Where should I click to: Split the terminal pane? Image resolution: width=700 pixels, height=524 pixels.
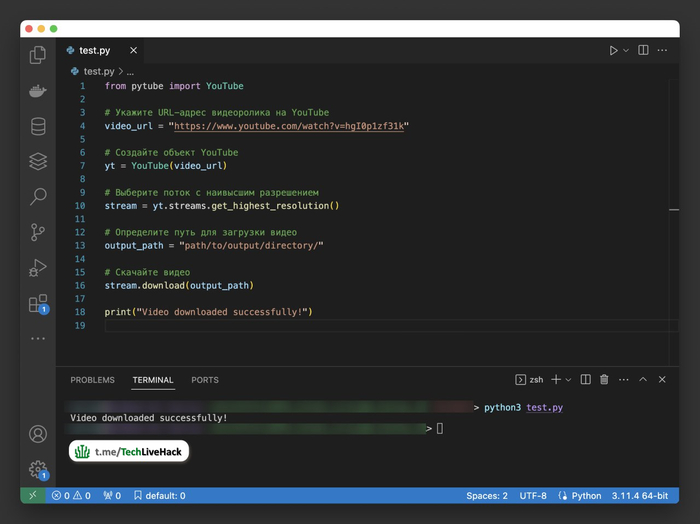coord(586,380)
